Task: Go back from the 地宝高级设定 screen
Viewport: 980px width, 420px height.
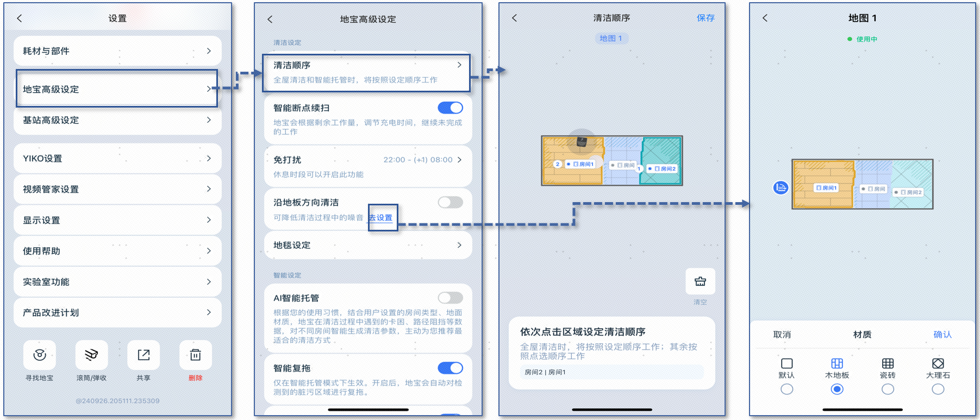Action: pos(270,20)
